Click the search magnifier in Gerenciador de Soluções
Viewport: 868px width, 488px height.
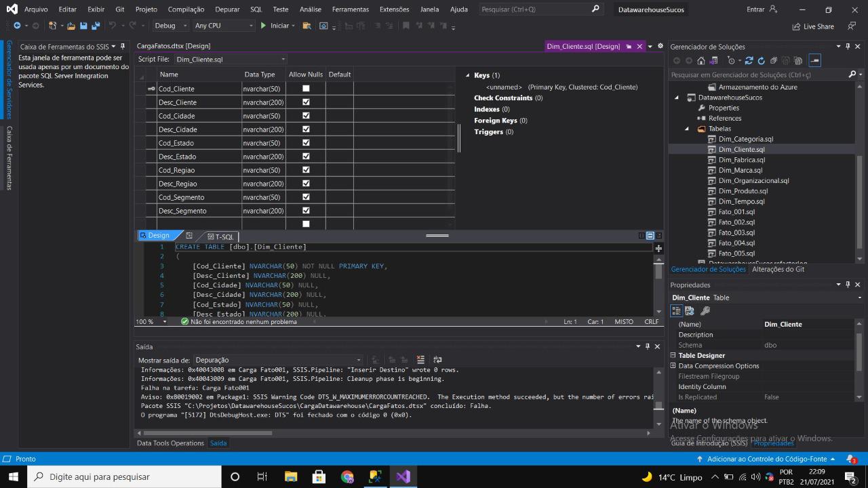[x=852, y=75]
